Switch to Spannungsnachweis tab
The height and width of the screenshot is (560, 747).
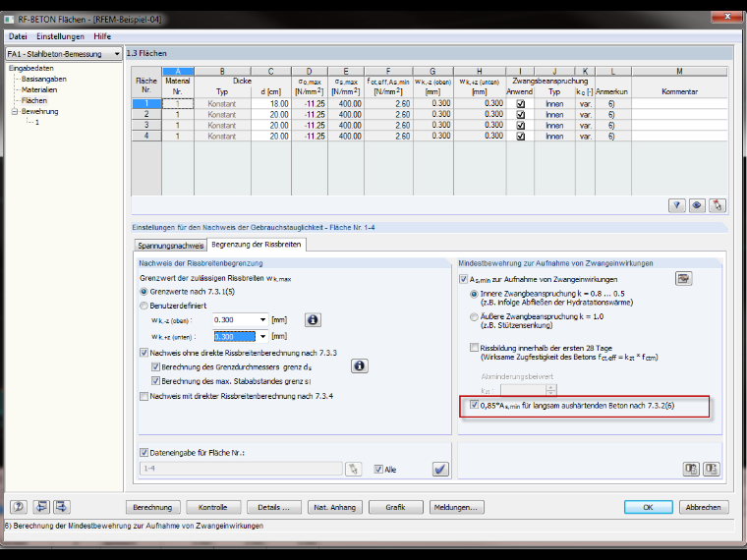171,246
